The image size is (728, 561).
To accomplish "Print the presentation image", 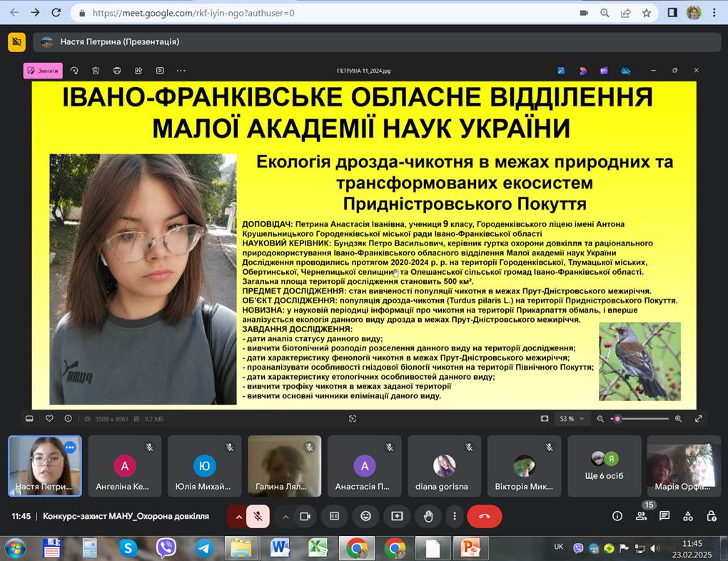I will click(116, 70).
